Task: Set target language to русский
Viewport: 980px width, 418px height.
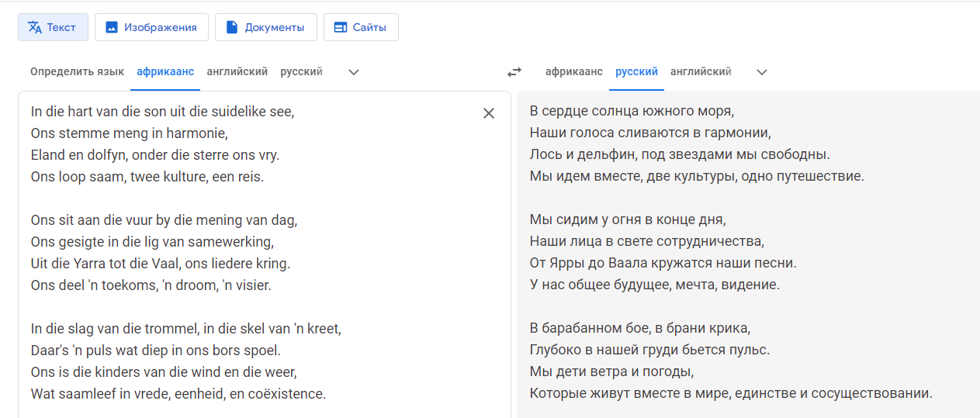Action: pos(636,71)
